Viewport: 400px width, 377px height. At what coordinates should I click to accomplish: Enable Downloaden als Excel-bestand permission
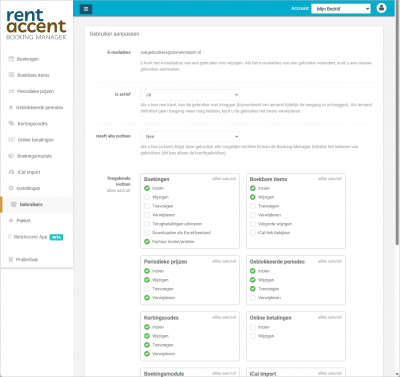pyautogui.click(x=147, y=233)
